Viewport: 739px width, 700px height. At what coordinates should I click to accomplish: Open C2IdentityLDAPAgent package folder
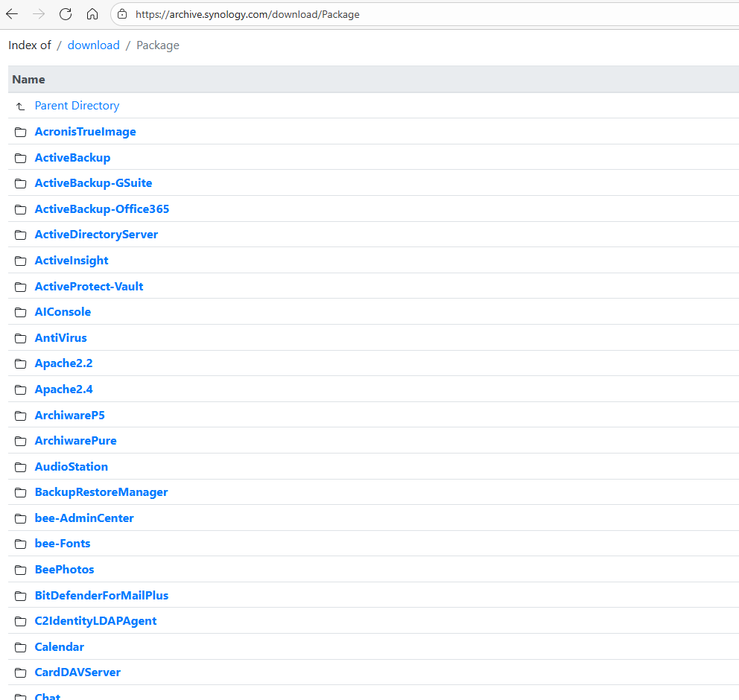pos(95,621)
